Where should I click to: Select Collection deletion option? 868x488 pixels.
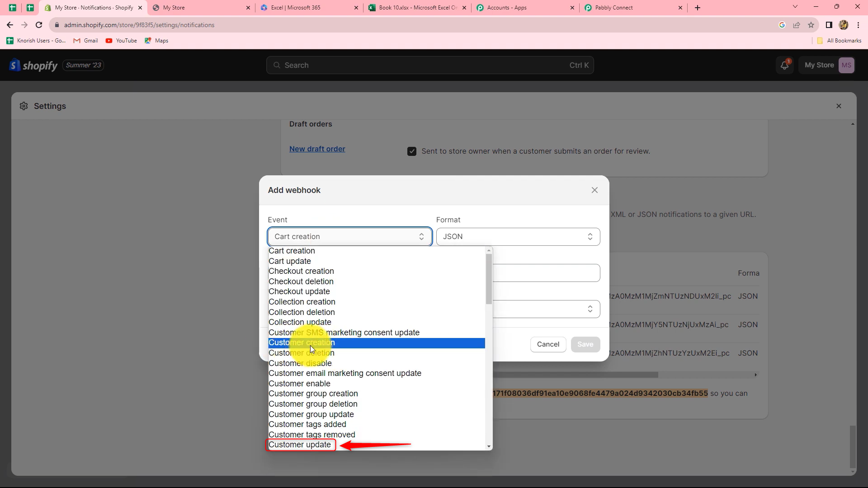tap(377, 312)
